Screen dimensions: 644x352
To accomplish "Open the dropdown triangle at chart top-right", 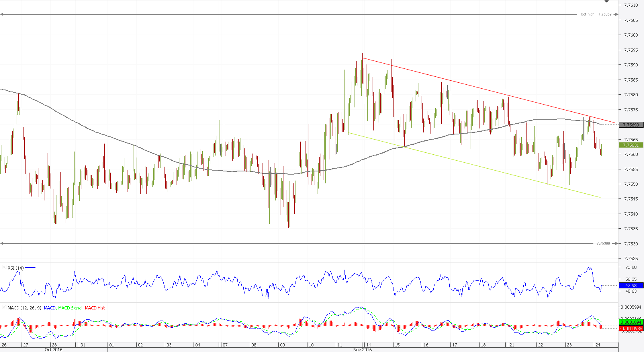I will pos(607,2).
